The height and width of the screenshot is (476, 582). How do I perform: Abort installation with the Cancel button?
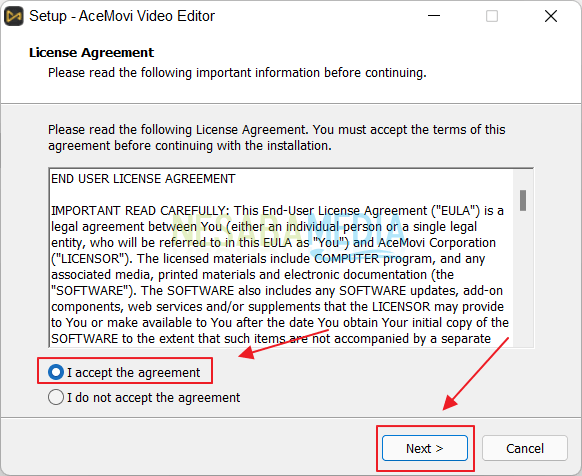point(524,448)
